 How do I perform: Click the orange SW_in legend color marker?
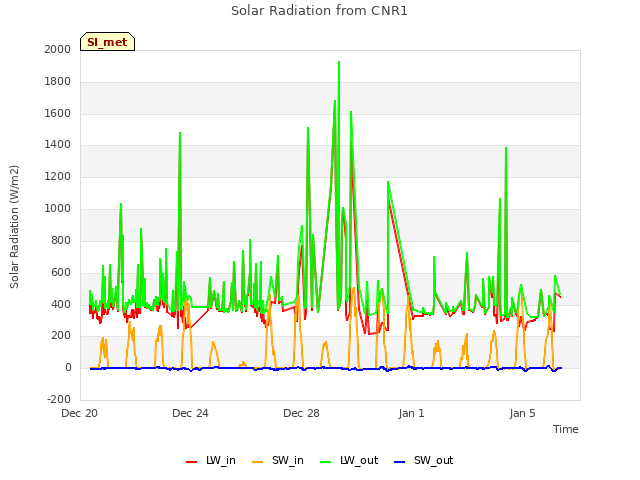(258, 462)
